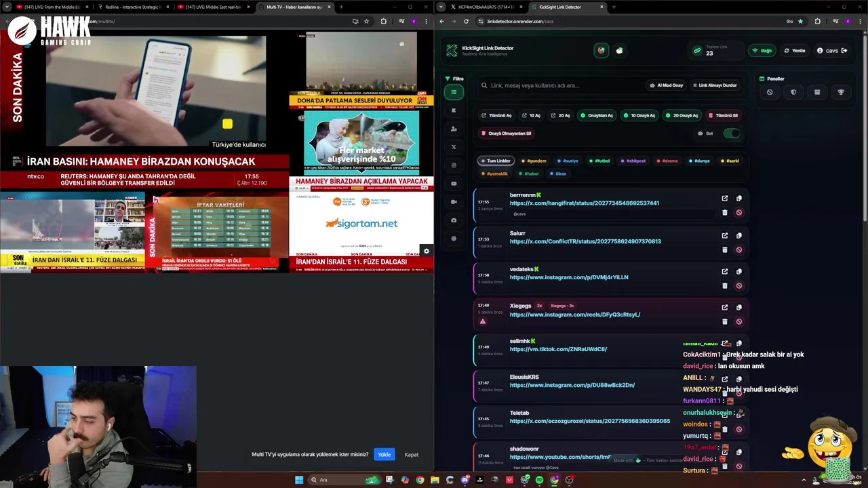
Task: Filter by Instagram sidebar icon
Action: pos(454,165)
